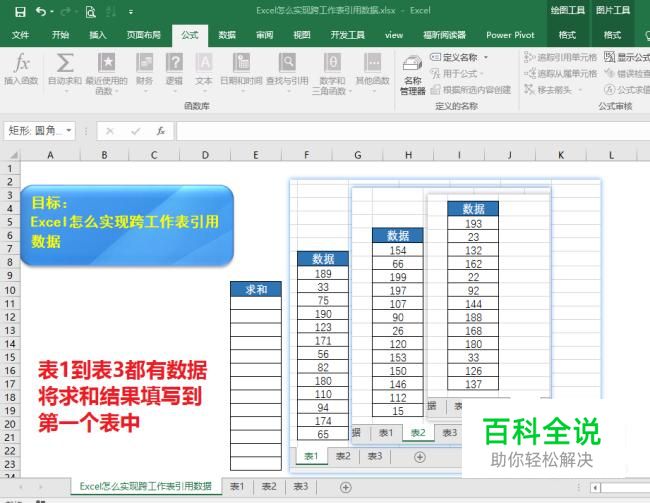The height and width of the screenshot is (503, 650).
Task: Select row 10 header
Action: (10, 290)
